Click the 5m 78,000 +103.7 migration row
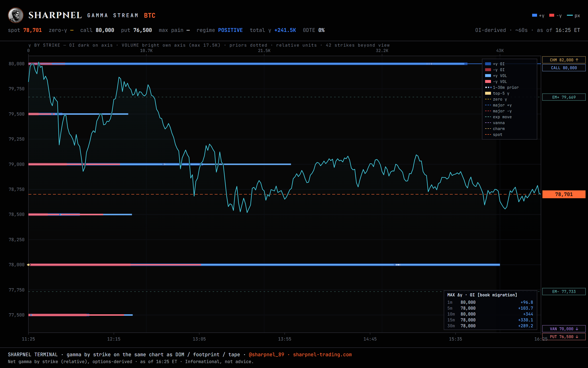588x368 pixels. point(490,308)
